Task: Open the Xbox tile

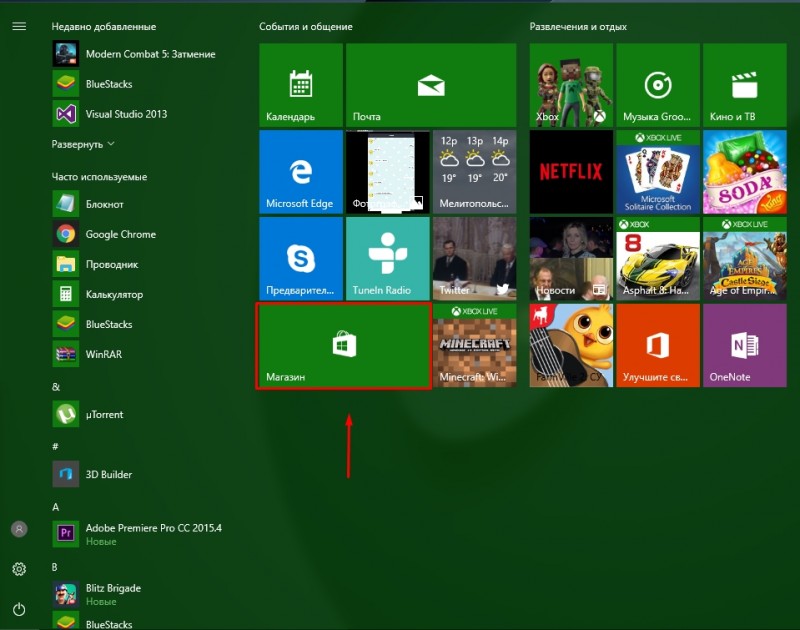Action: 571,85
